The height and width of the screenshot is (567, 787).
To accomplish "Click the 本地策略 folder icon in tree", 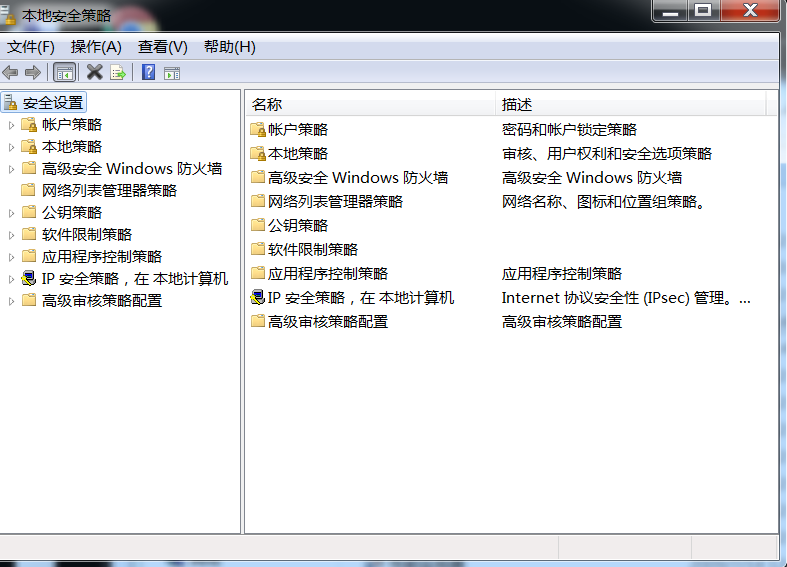I will pyautogui.click(x=29, y=146).
